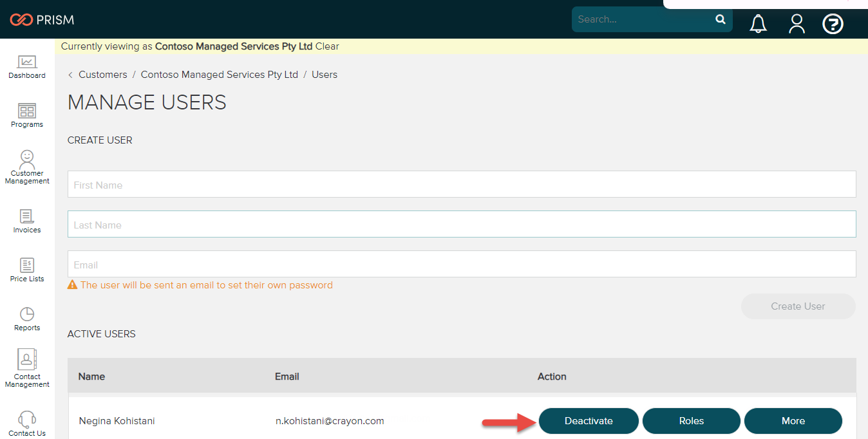Click the PRISM logo in the header
The image size is (868, 439).
(42, 19)
